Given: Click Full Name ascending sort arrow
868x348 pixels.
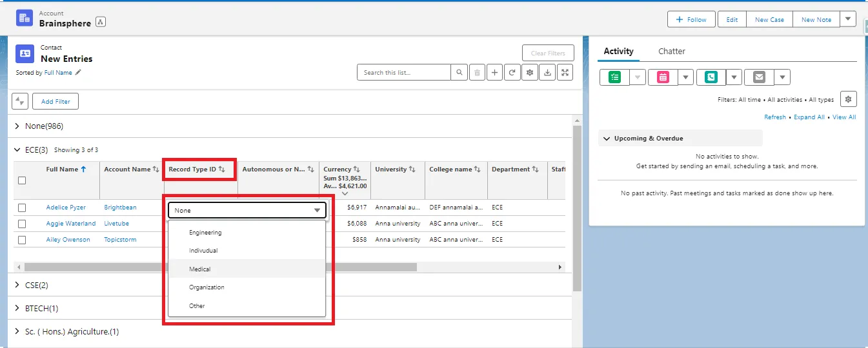Looking at the screenshot, I should point(83,169).
